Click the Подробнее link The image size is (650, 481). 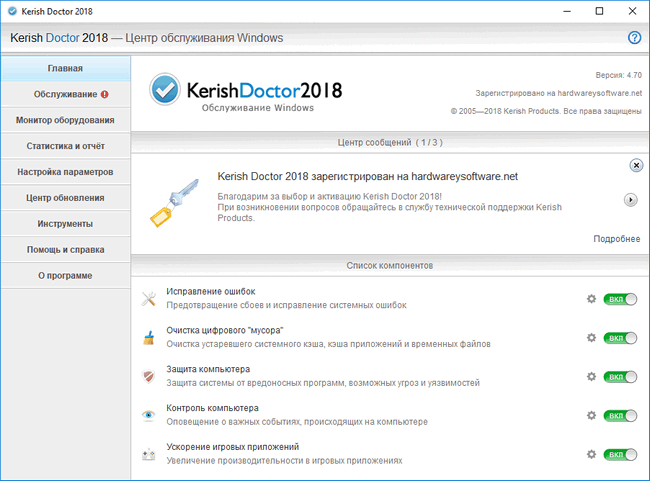616,239
